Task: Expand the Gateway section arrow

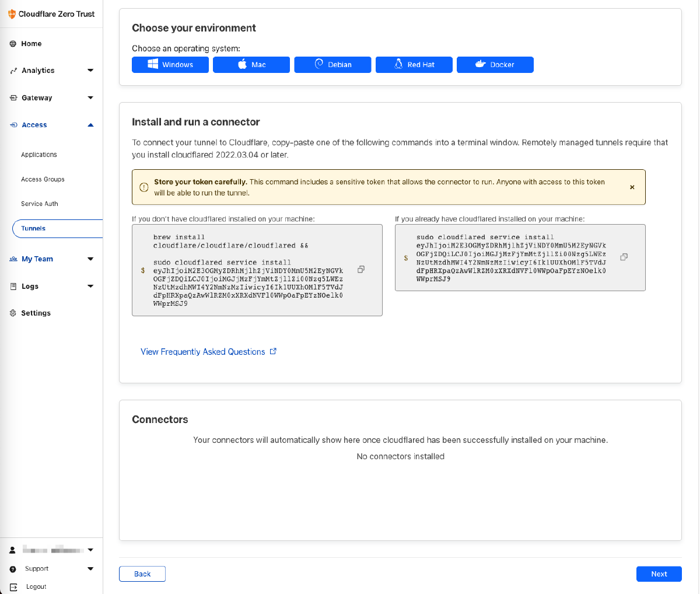Action: pyautogui.click(x=90, y=98)
